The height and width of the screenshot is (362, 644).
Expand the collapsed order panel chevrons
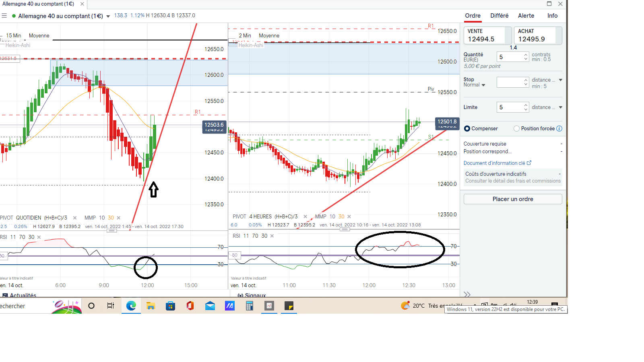click(467, 294)
